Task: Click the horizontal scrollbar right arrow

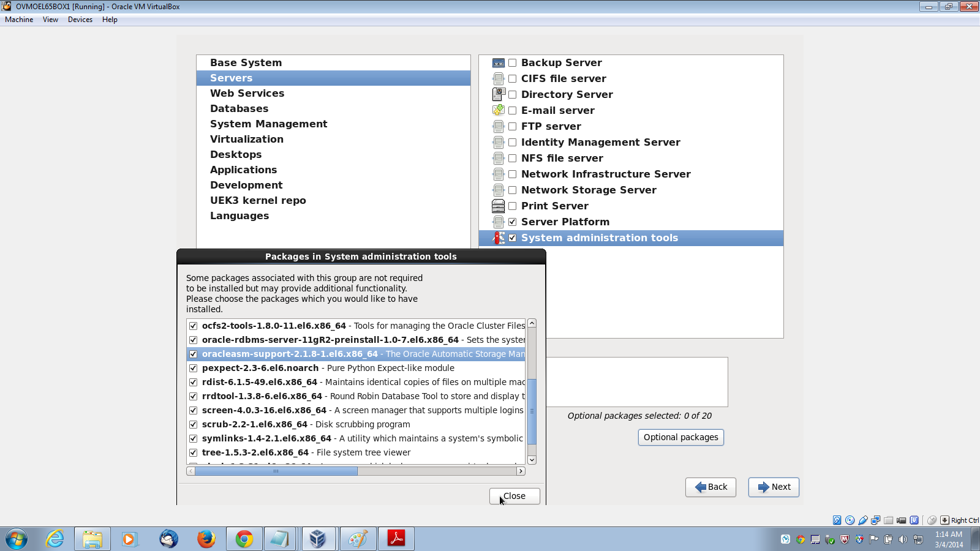Action: [x=521, y=471]
